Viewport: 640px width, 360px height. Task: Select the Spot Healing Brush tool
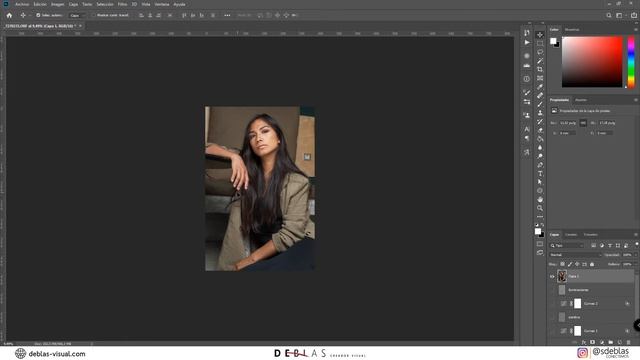[x=540, y=96]
